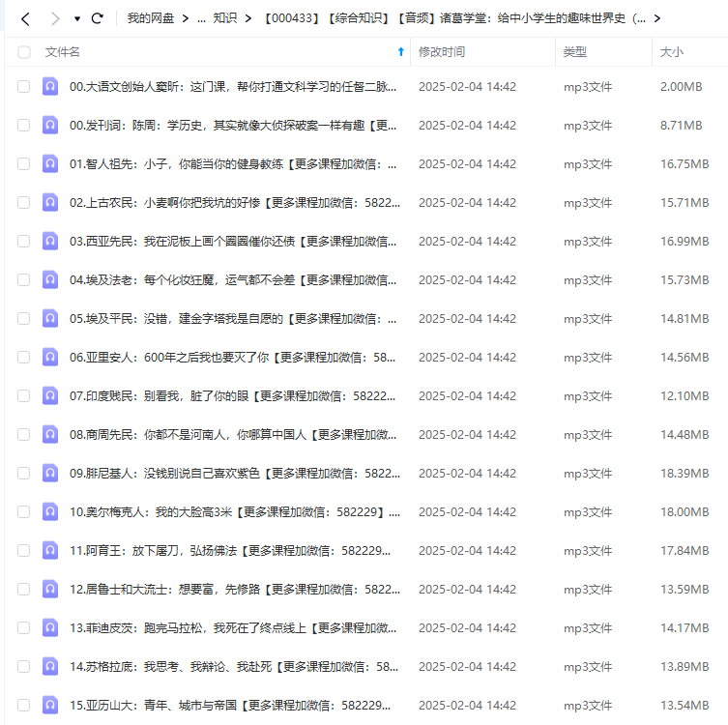Click audio icon of 08.商周先民
The width and height of the screenshot is (728, 725).
[50, 434]
